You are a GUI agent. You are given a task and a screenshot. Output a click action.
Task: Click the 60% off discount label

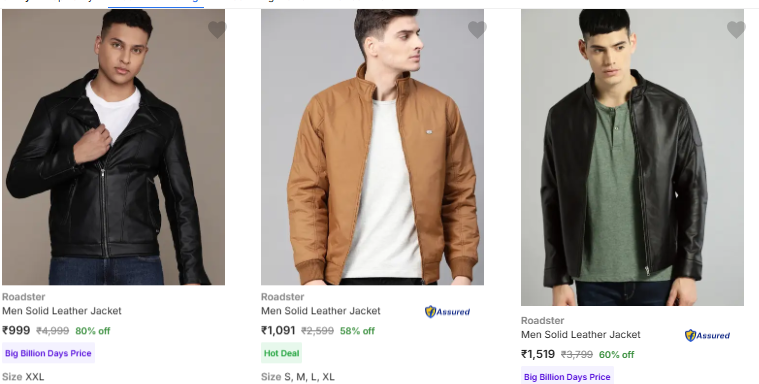tap(616, 355)
